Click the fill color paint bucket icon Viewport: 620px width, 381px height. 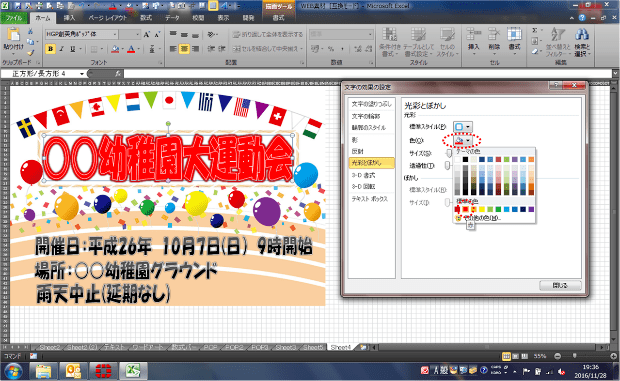point(115,49)
